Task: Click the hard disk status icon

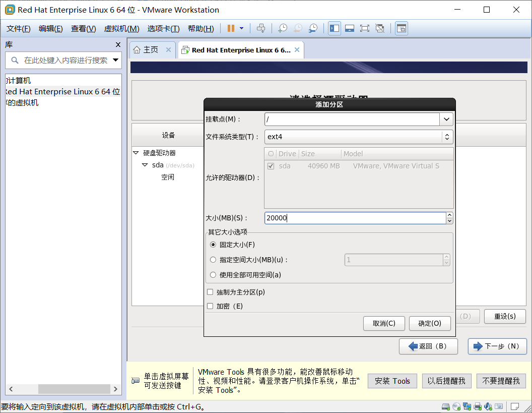Action: pyautogui.click(x=446, y=406)
